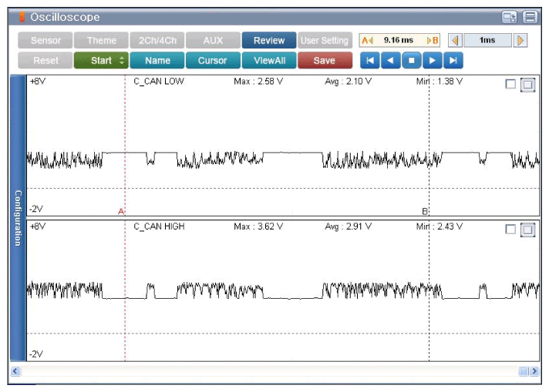Switch to Review mode
Screen dimensions: 549x392
(268, 41)
